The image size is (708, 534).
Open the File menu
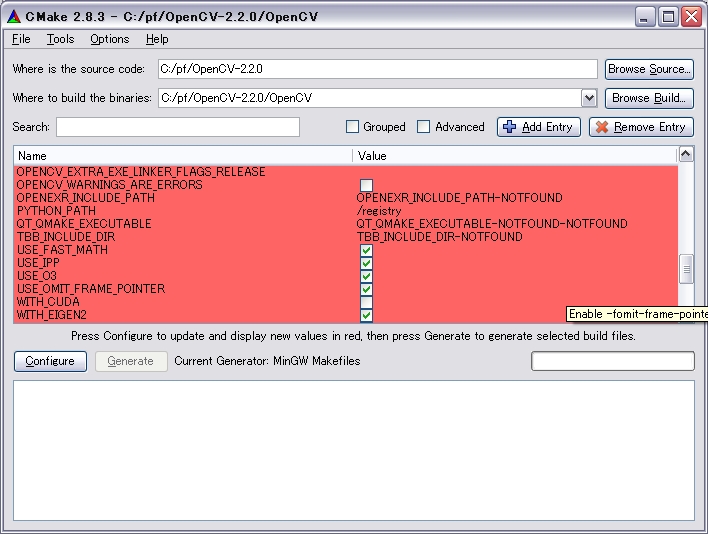(x=21, y=39)
